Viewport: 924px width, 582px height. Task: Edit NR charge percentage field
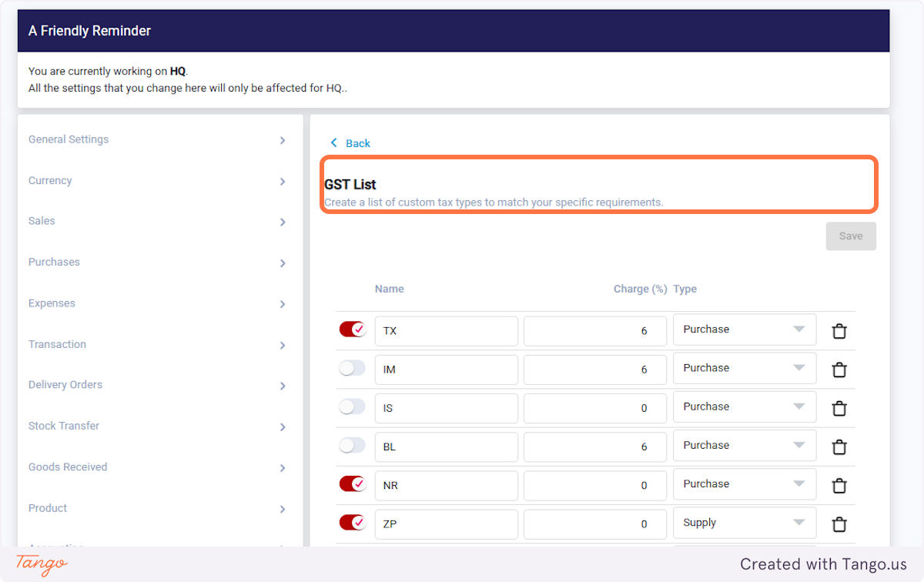coord(595,486)
